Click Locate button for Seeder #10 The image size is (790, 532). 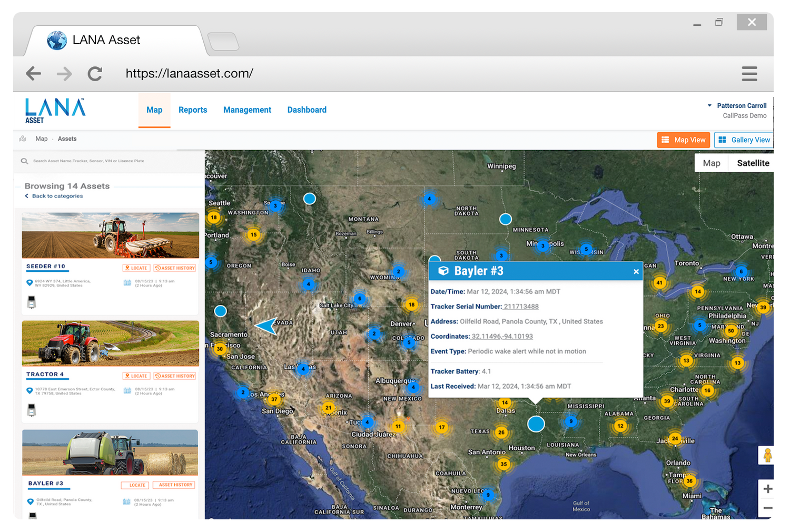[x=136, y=268]
